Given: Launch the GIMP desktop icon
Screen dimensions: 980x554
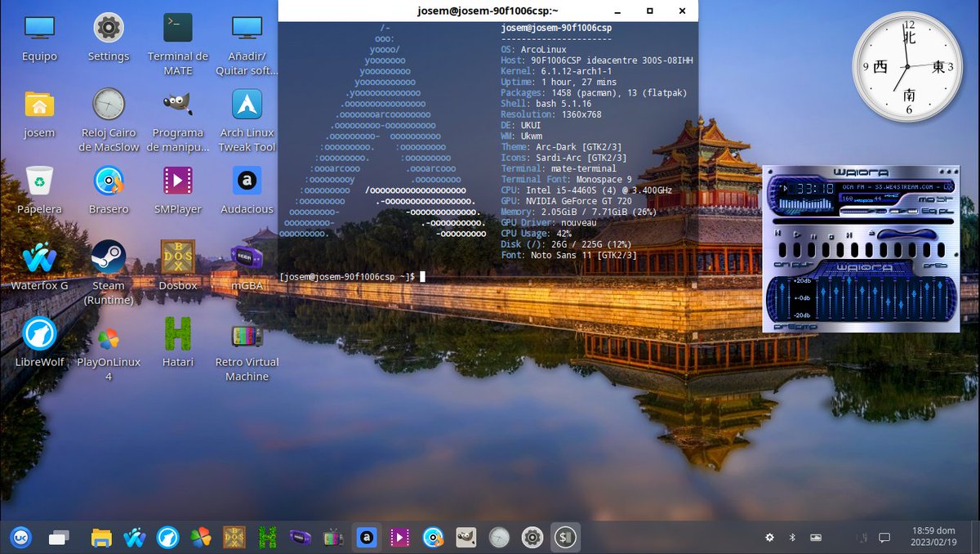Looking at the screenshot, I should (178, 120).
